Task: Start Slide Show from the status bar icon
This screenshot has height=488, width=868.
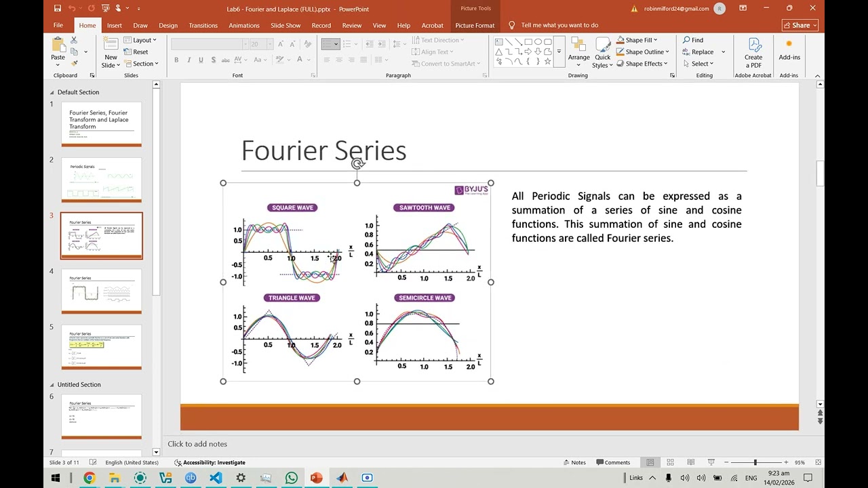Action: tap(711, 462)
